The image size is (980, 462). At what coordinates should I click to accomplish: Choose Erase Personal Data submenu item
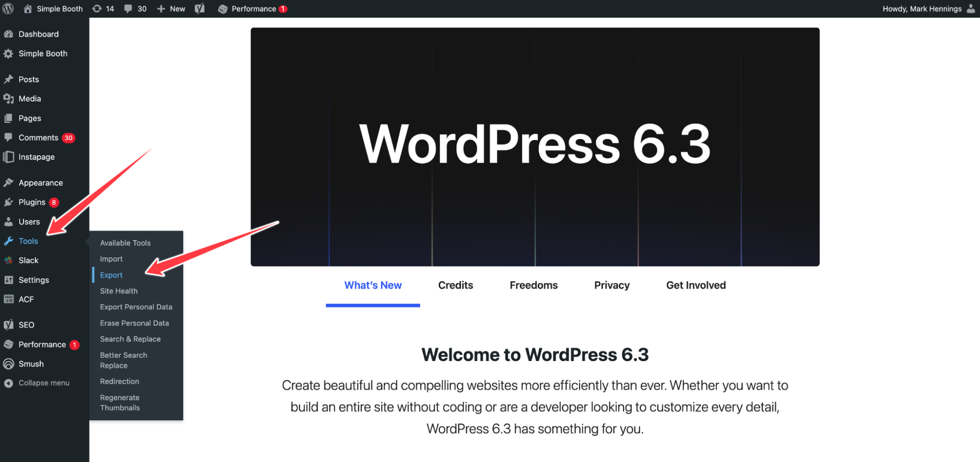click(x=134, y=323)
